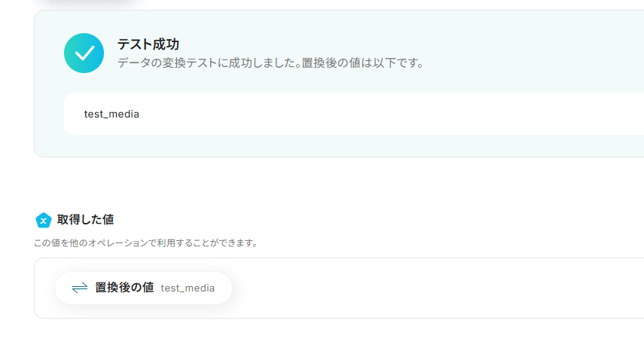The width and height of the screenshot is (644, 354).
Task: Click left edge of the 置換後の値 pill
Action: pyautogui.click(x=60, y=288)
